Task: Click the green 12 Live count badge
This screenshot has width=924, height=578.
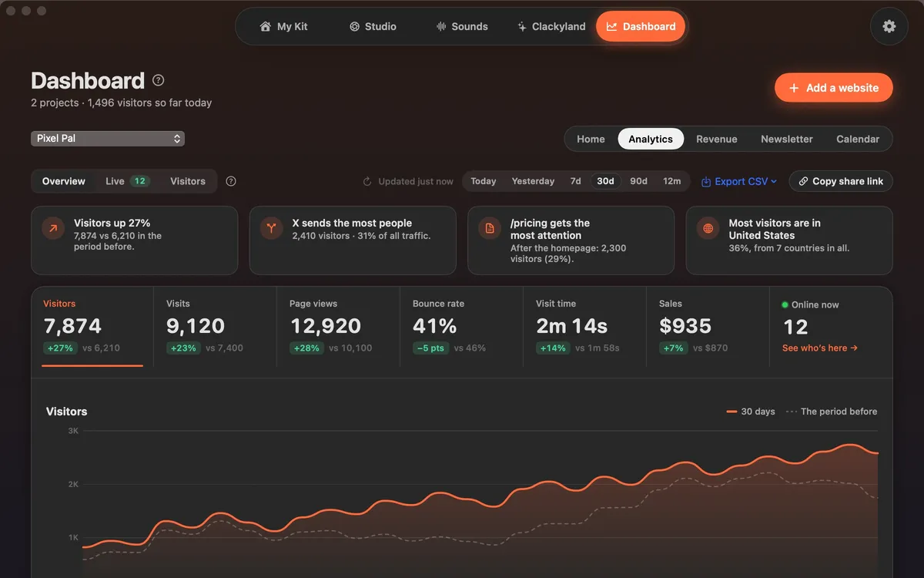Action: (x=139, y=181)
